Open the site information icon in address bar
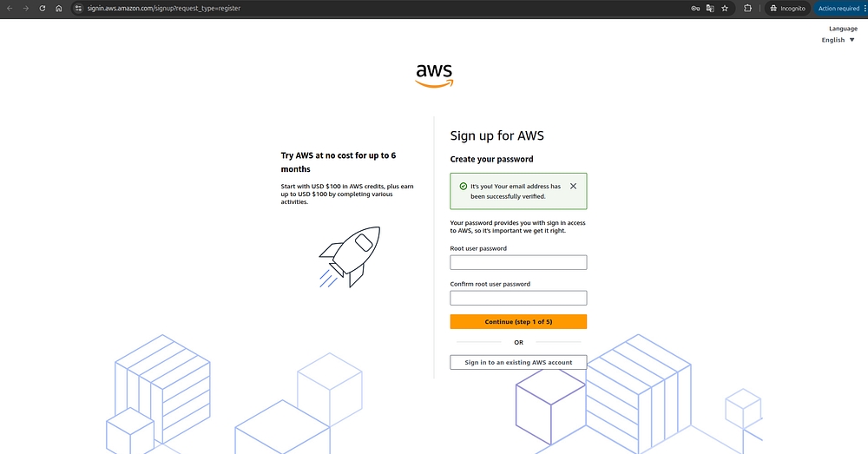Image resolution: width=868 pixels, height=454 pixels. coord(78,9)
